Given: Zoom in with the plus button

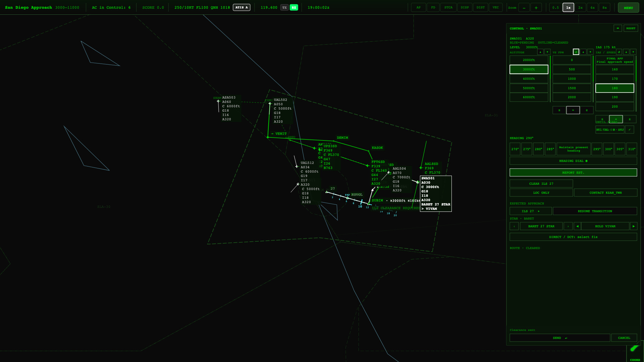Looking at the screenshot, I should 536,8.
